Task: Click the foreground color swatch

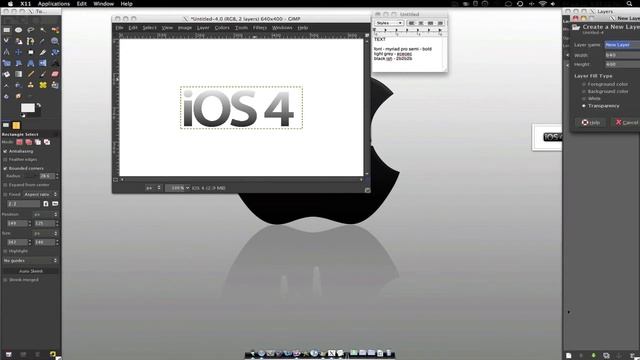Action: [x=27, y=108]
